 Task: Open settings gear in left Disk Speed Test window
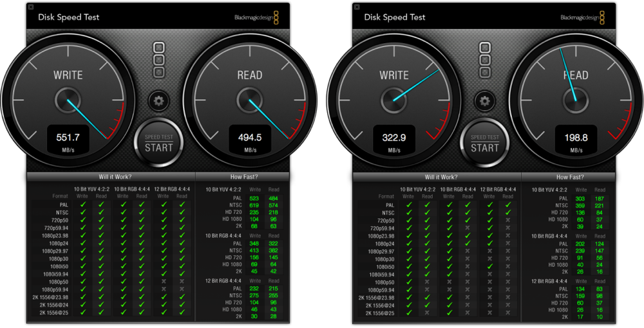158,101
